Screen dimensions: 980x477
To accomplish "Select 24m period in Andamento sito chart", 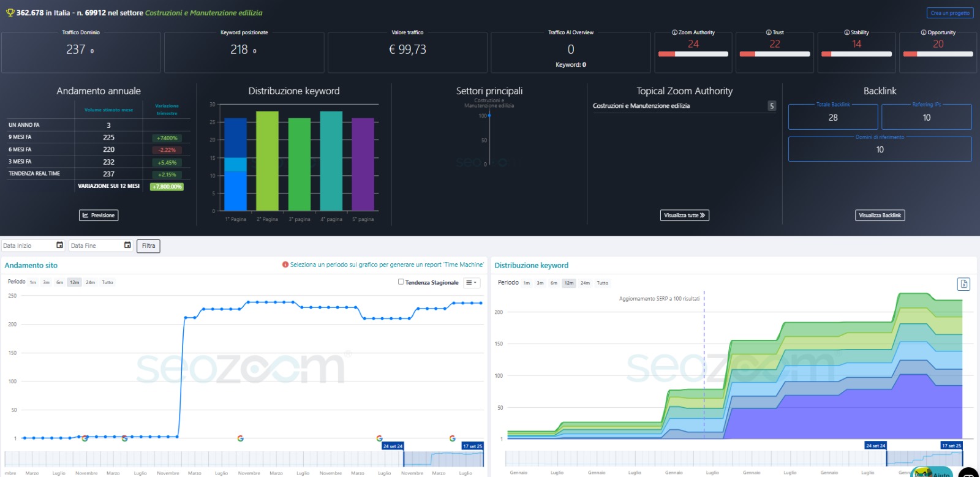I will (90, 282).
